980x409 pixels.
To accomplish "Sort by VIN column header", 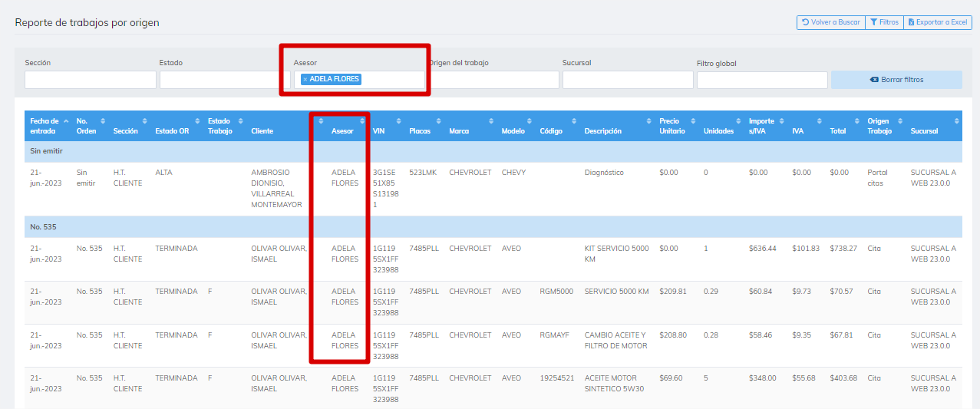I will click(387, 126).
